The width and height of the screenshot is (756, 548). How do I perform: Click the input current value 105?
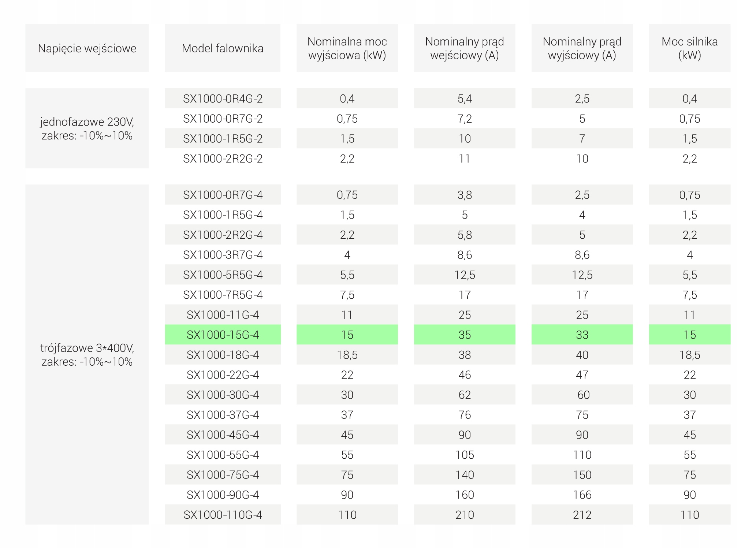[x=464, y=455]
